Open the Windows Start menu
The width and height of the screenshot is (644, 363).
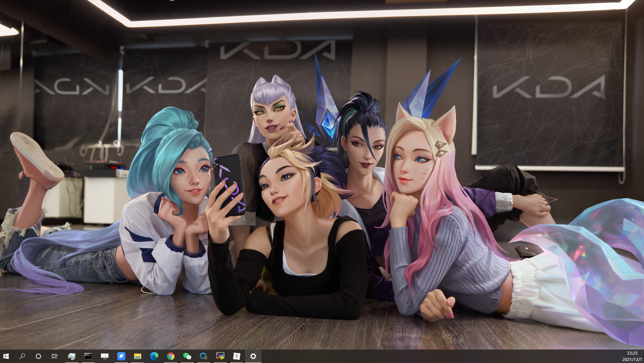tap(6, 356)
